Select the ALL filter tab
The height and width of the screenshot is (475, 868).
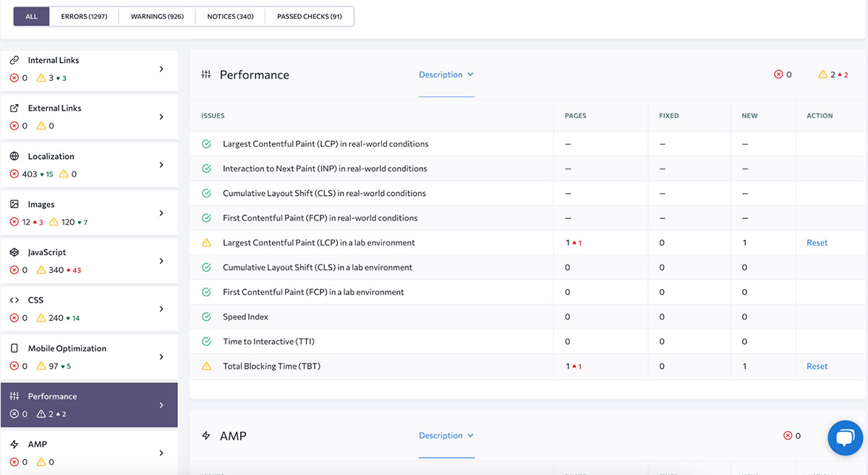click(x=31, y=17)
